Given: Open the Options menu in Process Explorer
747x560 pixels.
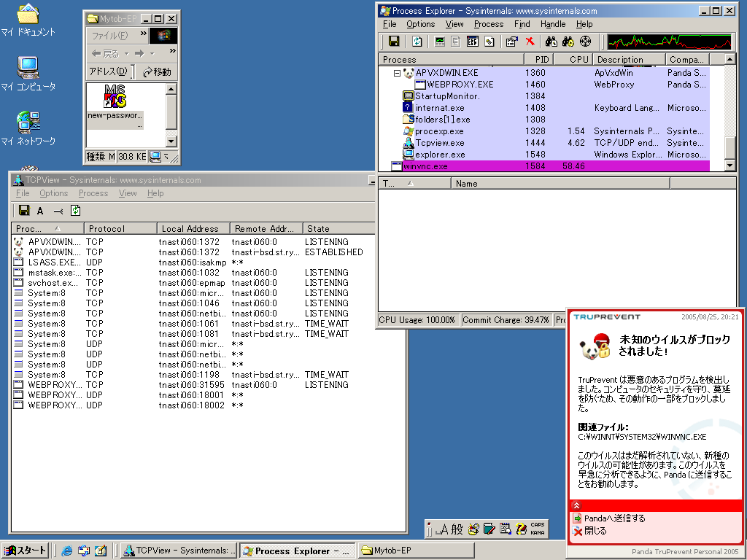Looking at the screenshot, I should [x=420, y=24].
